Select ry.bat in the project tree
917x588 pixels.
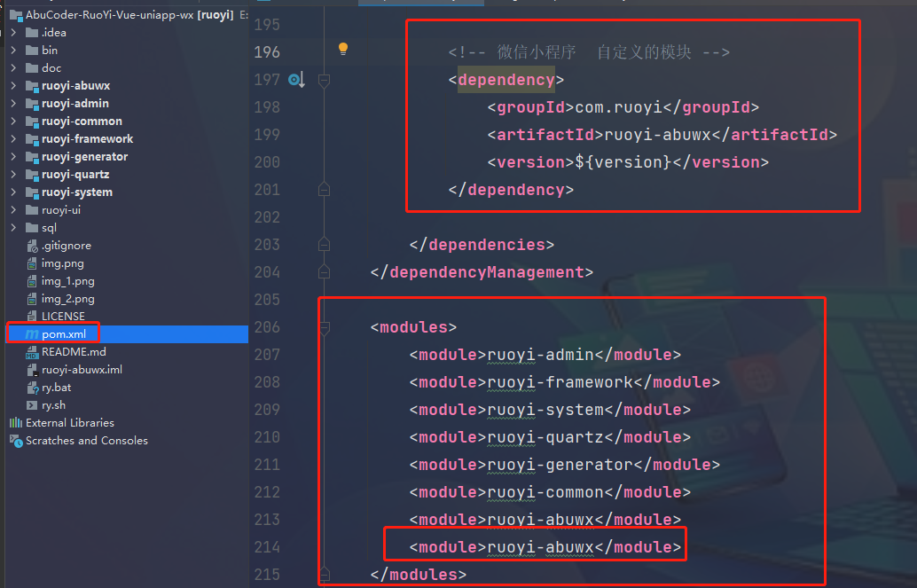[x=56, y=388]
